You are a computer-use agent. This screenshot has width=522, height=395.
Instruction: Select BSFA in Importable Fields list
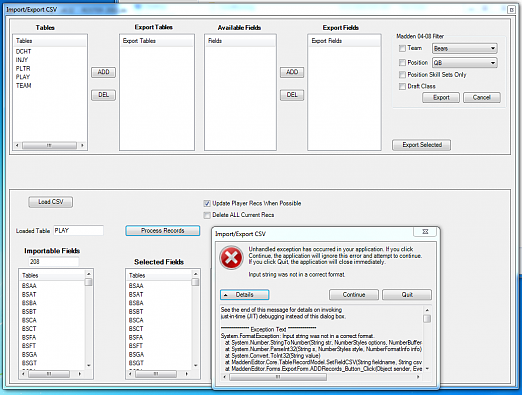click(x=29, y=338)
